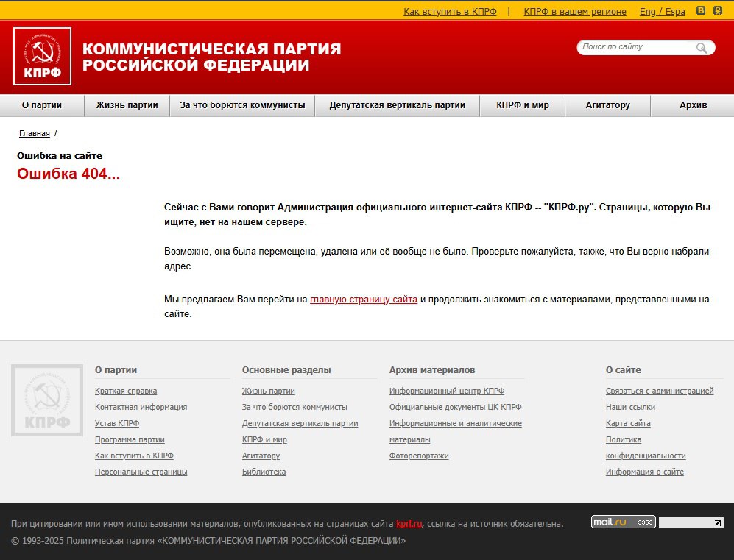Open Краткая справка footer link
This screenshot has width=734, height=560.
[x=126, y=391]
